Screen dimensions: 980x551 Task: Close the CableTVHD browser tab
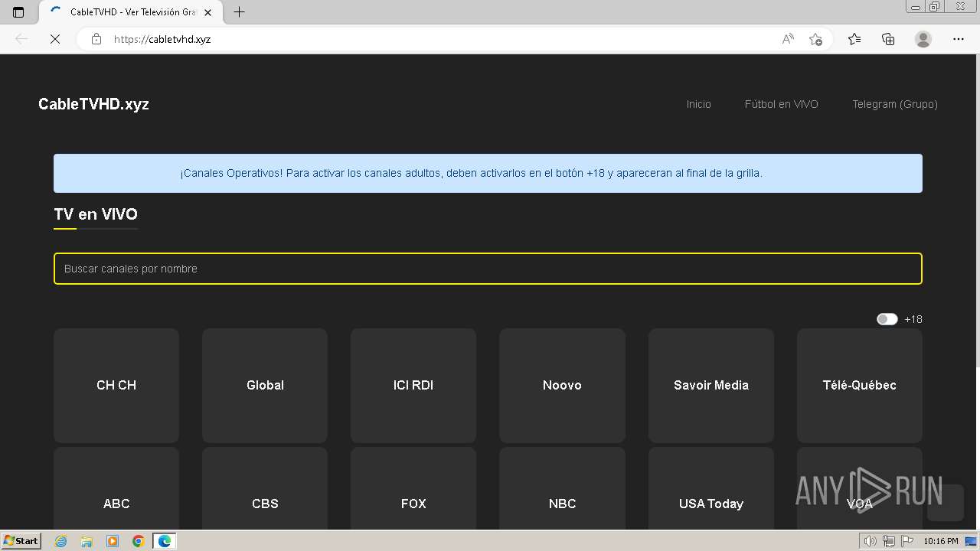[x=207, y=12]
